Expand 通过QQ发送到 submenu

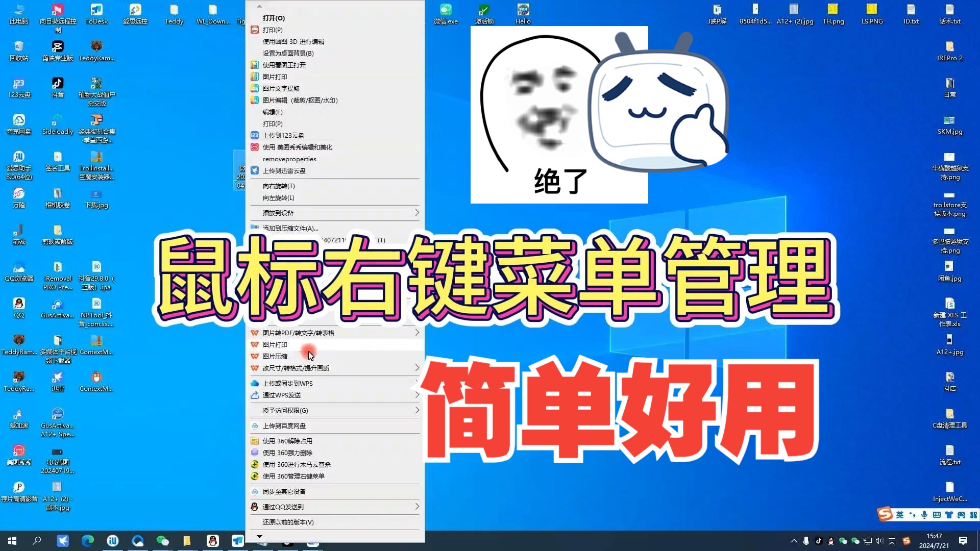(x=416, y=506)
